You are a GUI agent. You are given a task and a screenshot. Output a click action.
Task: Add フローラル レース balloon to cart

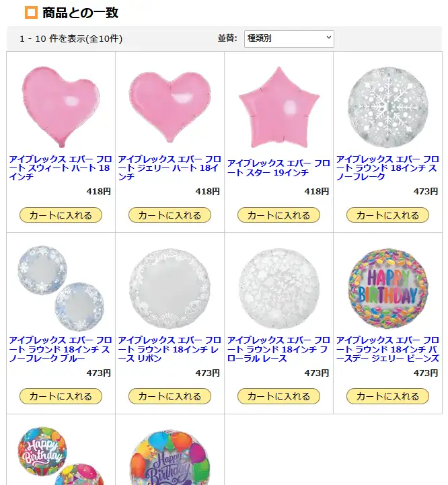point(278,396)
